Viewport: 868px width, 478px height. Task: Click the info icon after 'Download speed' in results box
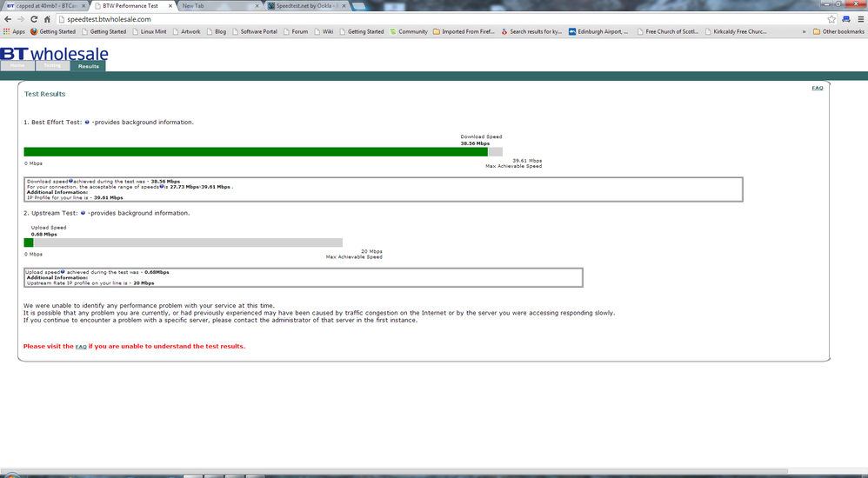click(70, 181)
